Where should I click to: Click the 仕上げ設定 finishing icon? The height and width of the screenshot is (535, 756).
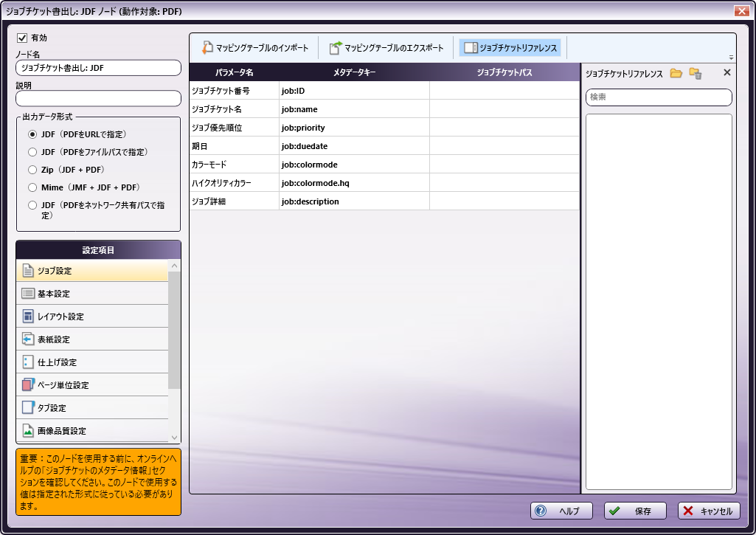click(x=28, y=362)
